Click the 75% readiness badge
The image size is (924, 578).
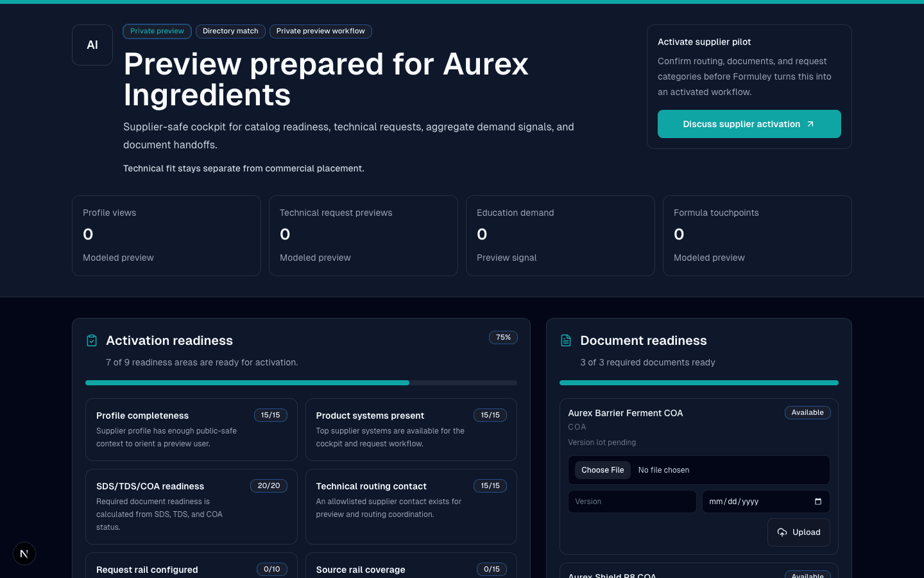504,337
